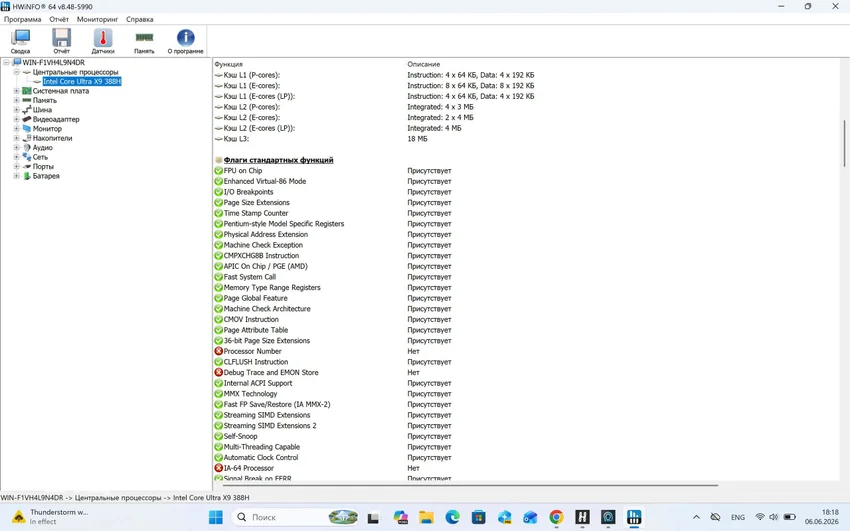
Task: Click the red cross beside Processor Number
Action: click(218, 351)
